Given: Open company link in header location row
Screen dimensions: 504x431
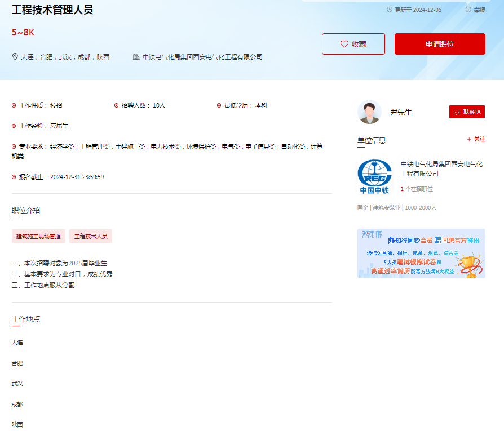Looking at the screenshot, I should 202,57.
